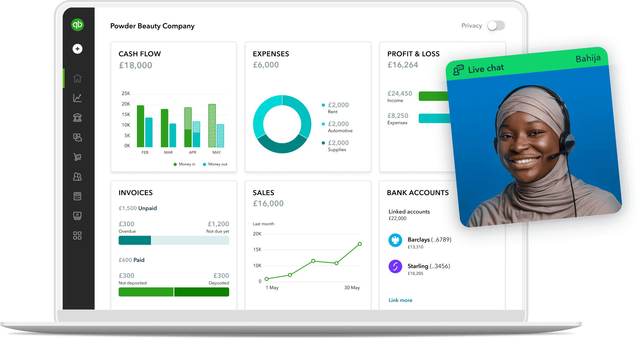The width and height of the screenshot is (644, 339).
Task: Click the BANK ACCOUNTS card heading
Action: (418, 193)
